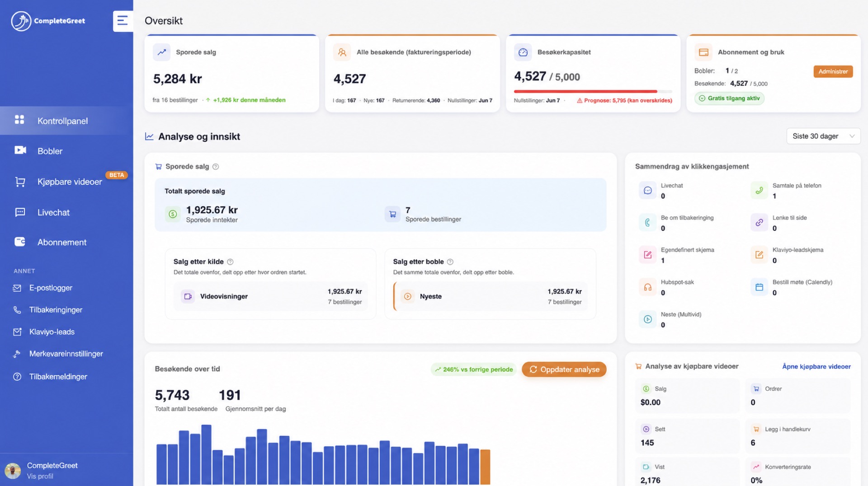The width and height of the screenshot is (868, 486).
Task: Click the Abonnement og bruk card icon
Action: [x=703, y=52]
